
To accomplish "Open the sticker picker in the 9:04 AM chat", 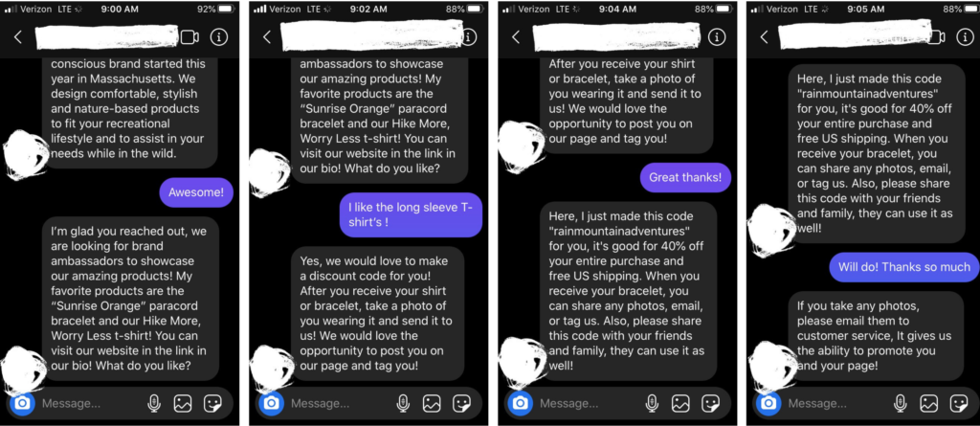I will pyautogui.click(x=710, y=403).
